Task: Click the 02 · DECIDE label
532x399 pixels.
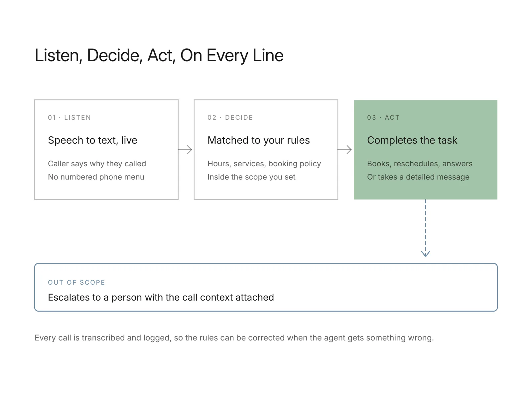Action: tap(230, 117)
